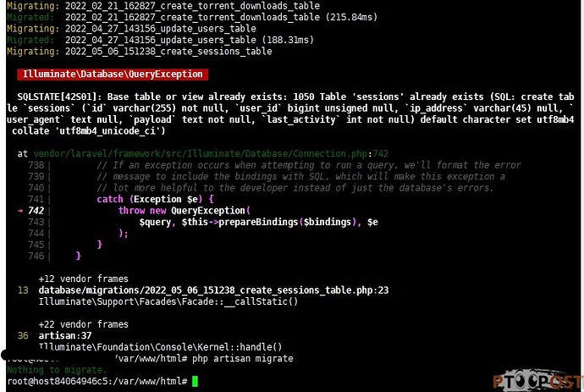Click the red Illuminate\Database\QueryException label

coord(113,75)
